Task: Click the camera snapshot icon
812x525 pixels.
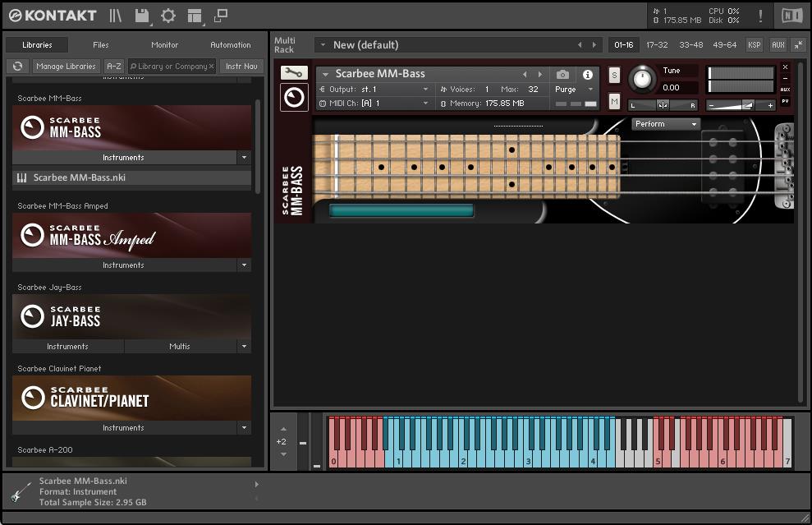Action: point(562,74)
